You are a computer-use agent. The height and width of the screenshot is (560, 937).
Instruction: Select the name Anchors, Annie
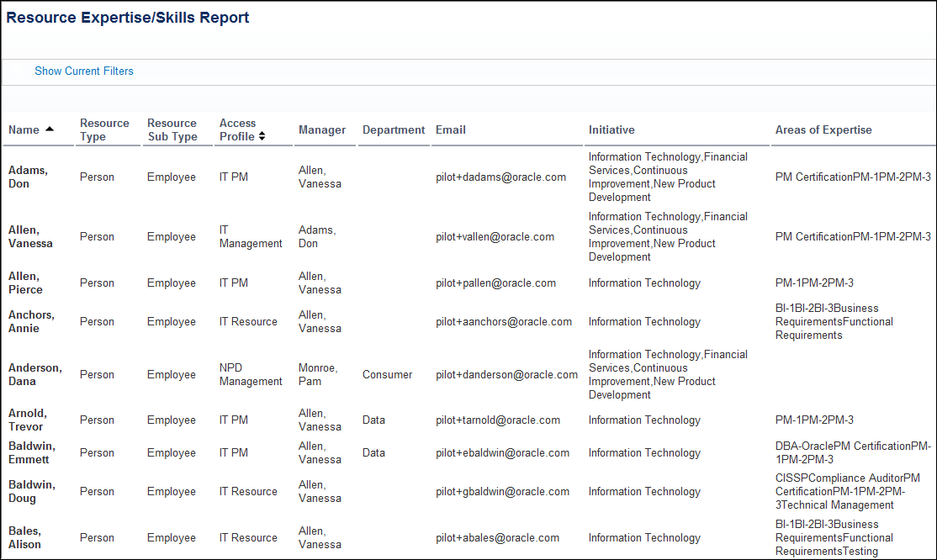(31, 321)
